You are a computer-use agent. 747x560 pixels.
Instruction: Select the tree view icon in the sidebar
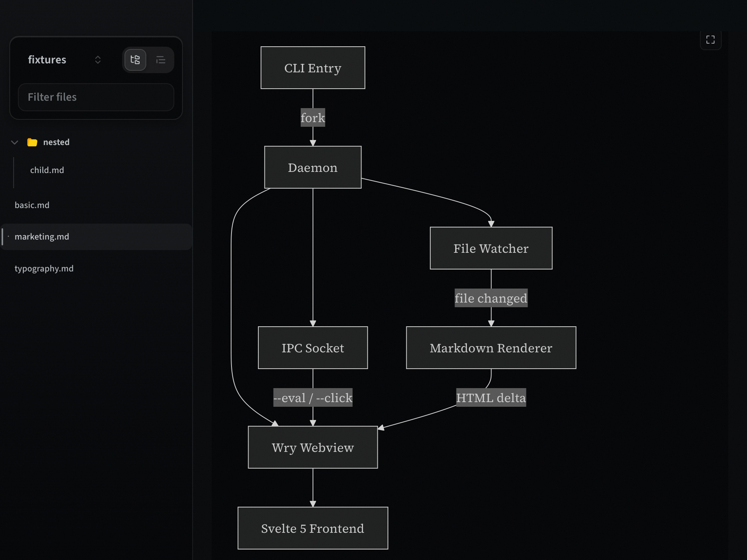135,59
